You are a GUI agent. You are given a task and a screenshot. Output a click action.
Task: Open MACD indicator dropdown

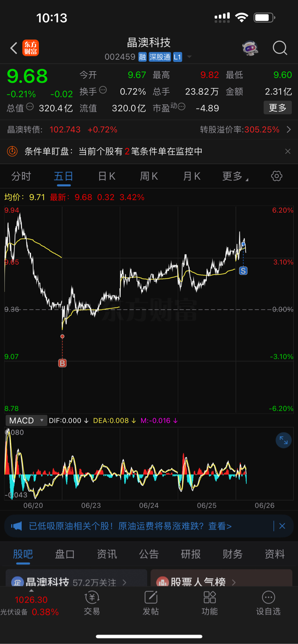click(26, 420)
